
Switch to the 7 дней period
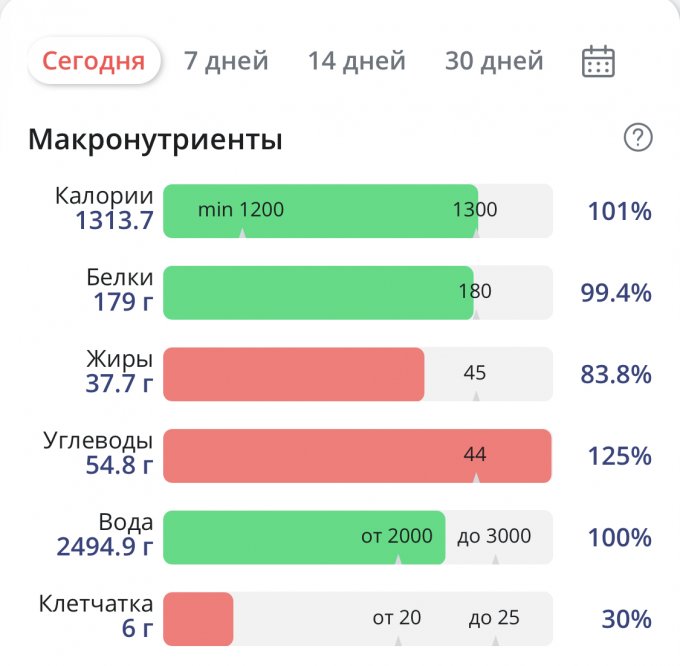[x=226, y=61]
